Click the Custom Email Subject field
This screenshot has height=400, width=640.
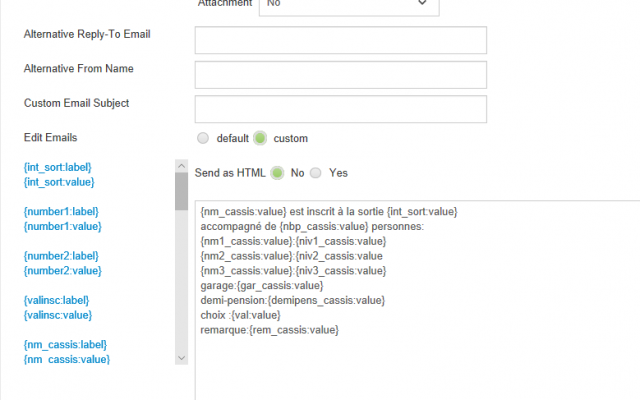[341, 109]
